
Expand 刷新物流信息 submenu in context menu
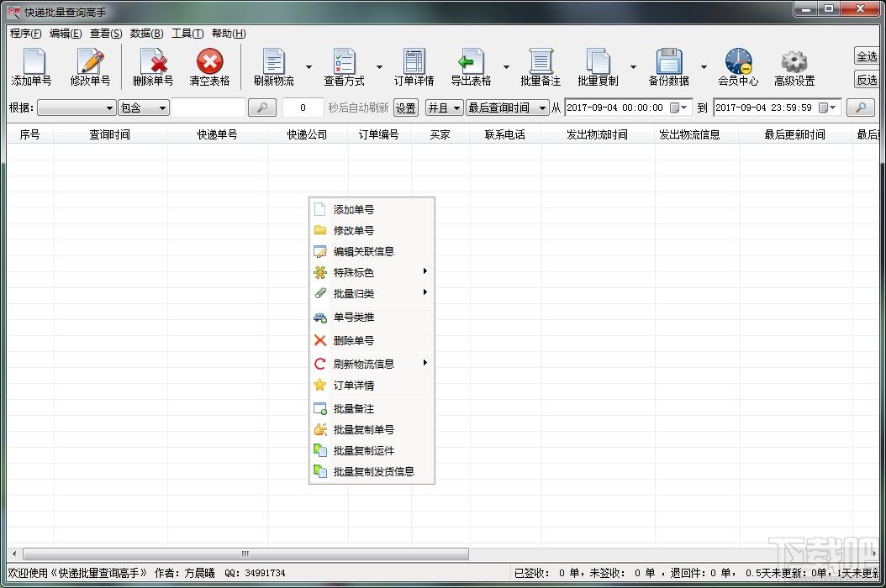(372, 364)
